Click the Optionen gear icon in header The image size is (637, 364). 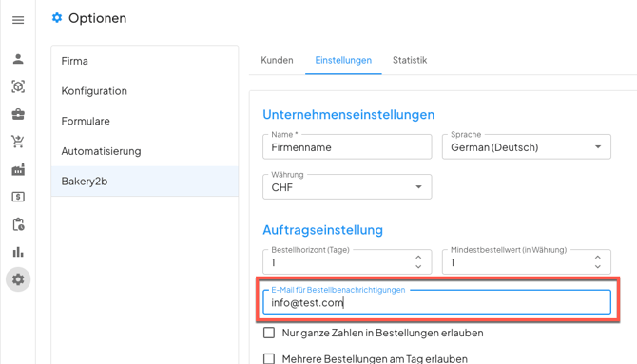pyautogui.click(x=57, y=18)
